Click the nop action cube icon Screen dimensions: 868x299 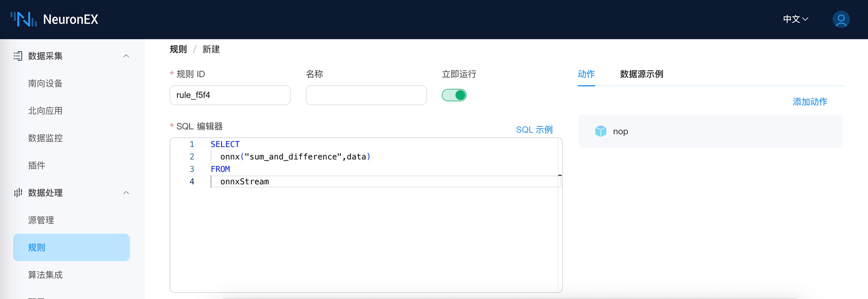[x=600, y=131]
